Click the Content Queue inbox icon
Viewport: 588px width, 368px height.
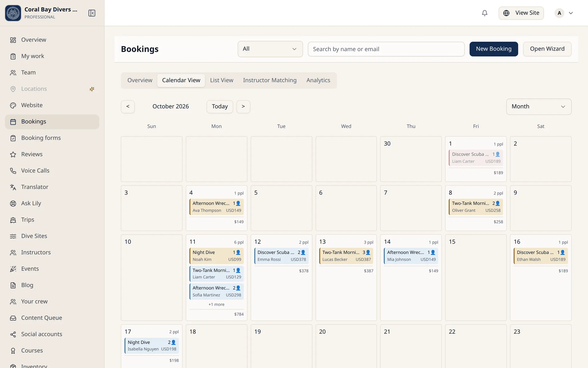pos(13,318)
